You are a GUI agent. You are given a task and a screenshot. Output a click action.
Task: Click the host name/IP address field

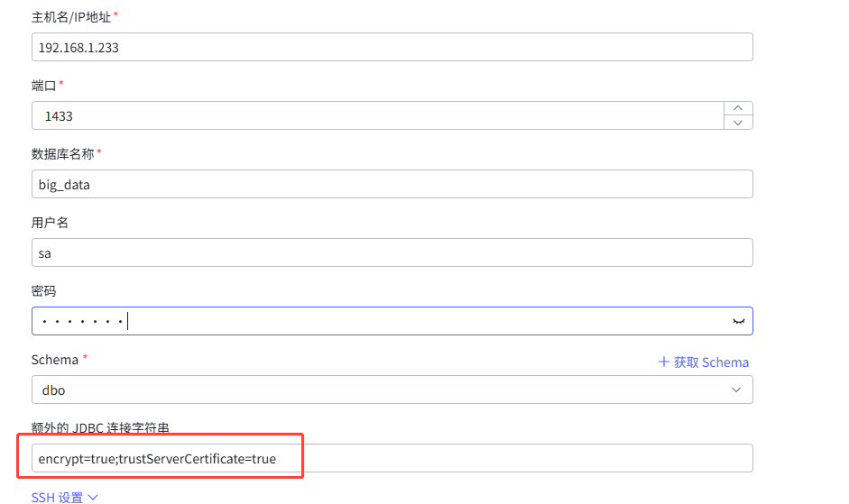point(392,47)
